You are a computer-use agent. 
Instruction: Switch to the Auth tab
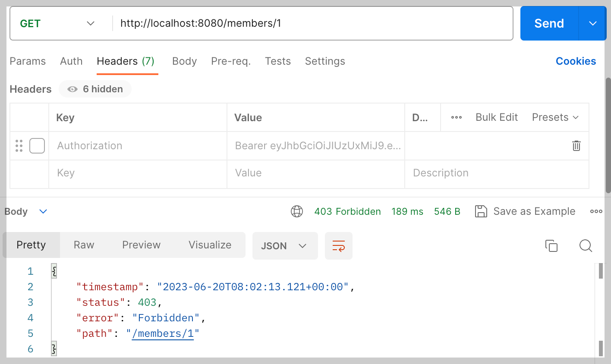point(71,61)
